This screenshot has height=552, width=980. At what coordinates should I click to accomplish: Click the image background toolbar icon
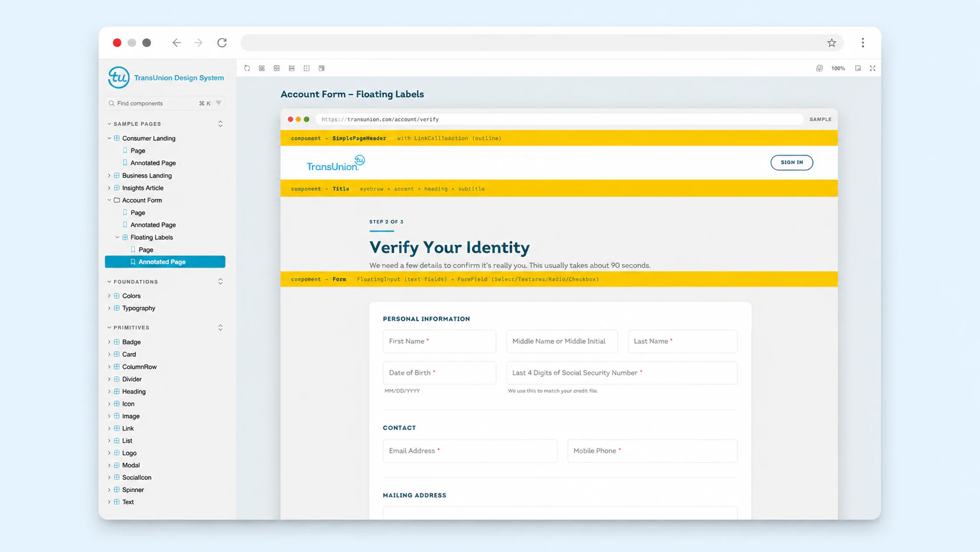[x=277, y=69]
